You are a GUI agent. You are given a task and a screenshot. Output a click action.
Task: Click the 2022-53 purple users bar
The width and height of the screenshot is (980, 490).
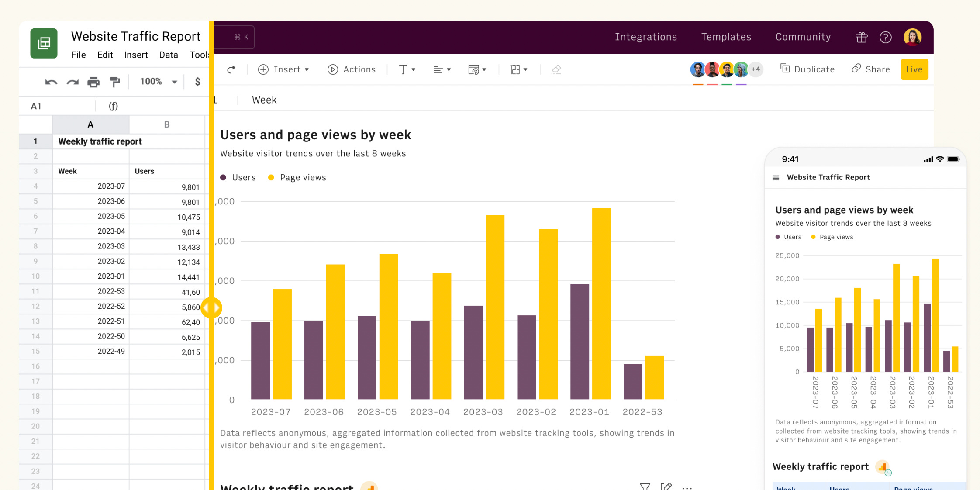[x=633, y=382]
